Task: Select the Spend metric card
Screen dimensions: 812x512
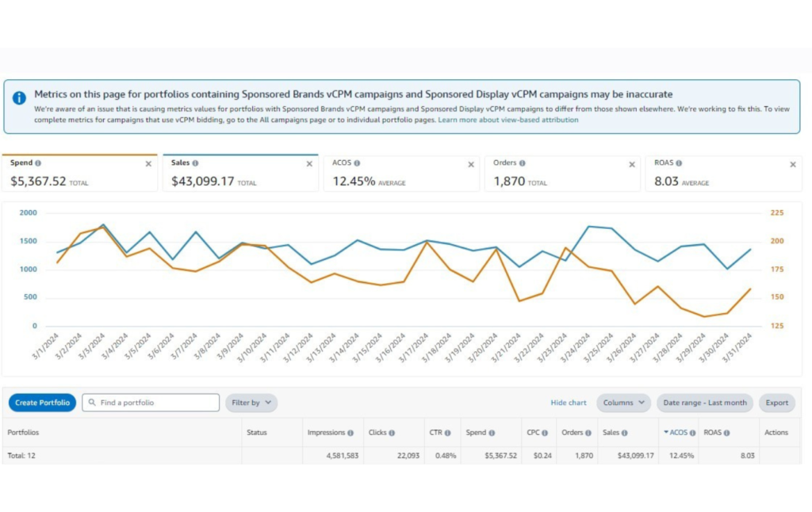Action: pyautogui.click(x=80, y=173)
